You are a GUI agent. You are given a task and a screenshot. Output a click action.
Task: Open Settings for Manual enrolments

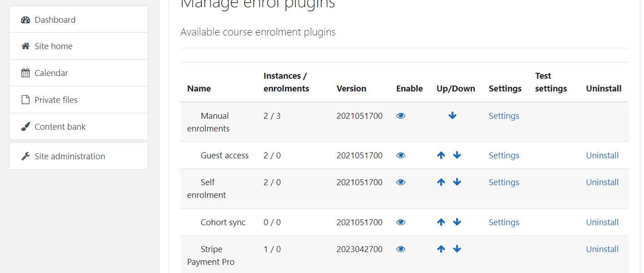tap(504, 116)
